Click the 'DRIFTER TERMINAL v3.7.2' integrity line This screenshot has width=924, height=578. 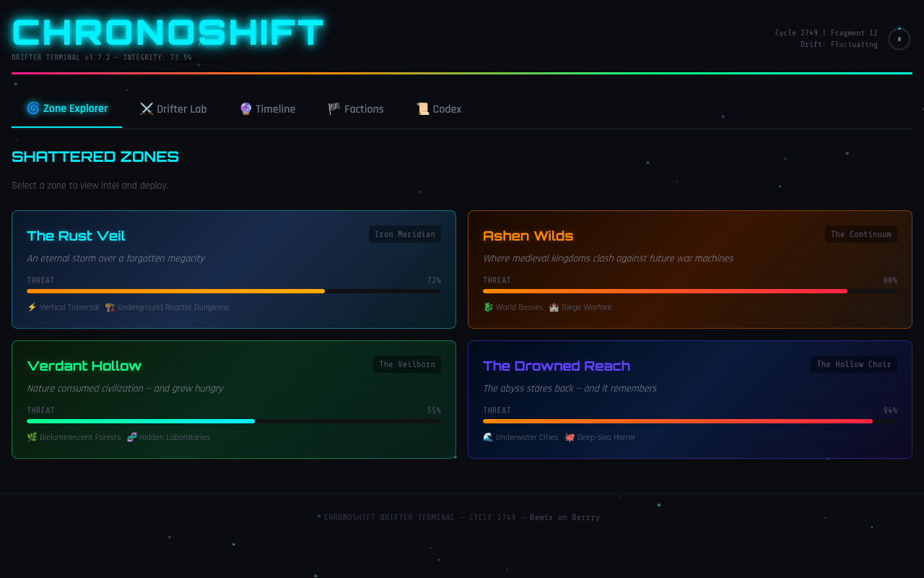point(102,58)
